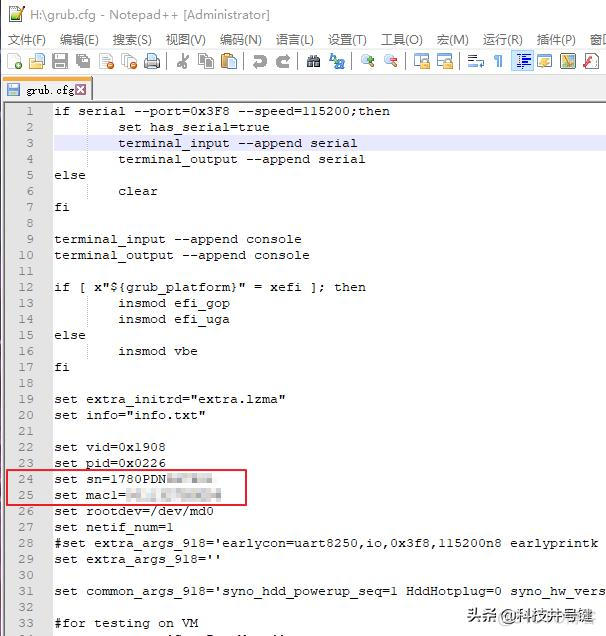
Task: Click the line 'set netif_num=1'
Action: (114, 527)
